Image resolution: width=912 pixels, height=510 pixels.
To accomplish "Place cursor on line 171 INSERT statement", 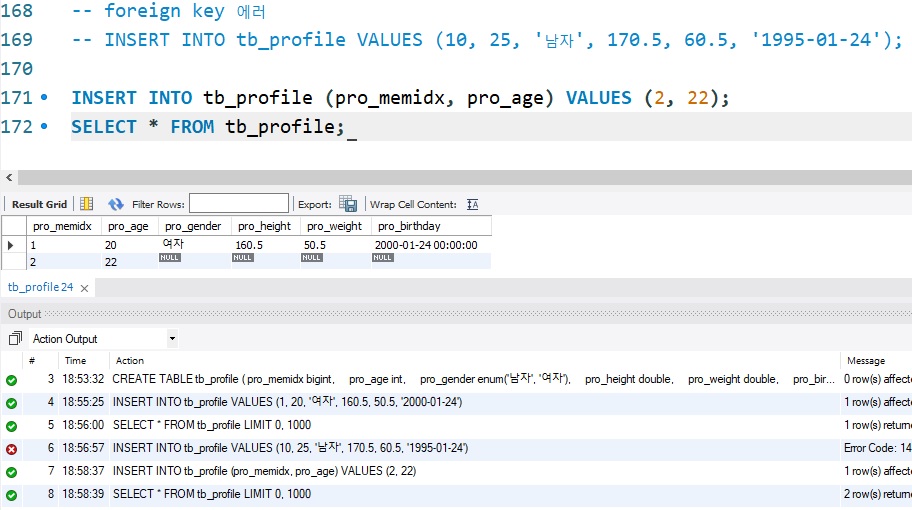I will click(x=400, y=97).
